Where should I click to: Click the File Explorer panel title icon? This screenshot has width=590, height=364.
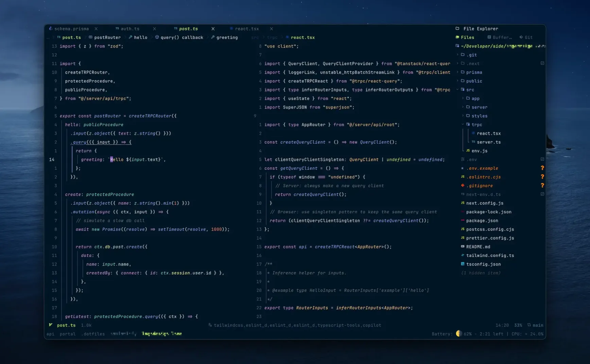[457, 29]
